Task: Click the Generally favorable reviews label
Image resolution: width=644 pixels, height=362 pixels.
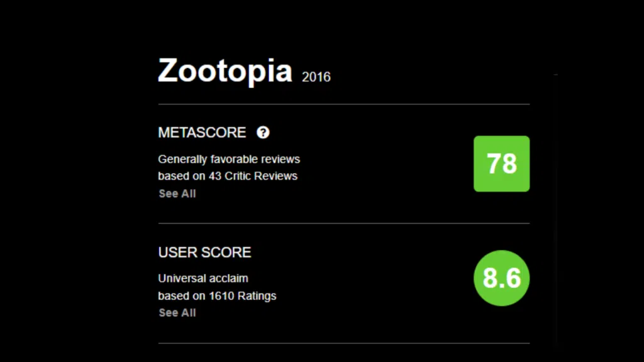Action: click(x=228, y=158)
